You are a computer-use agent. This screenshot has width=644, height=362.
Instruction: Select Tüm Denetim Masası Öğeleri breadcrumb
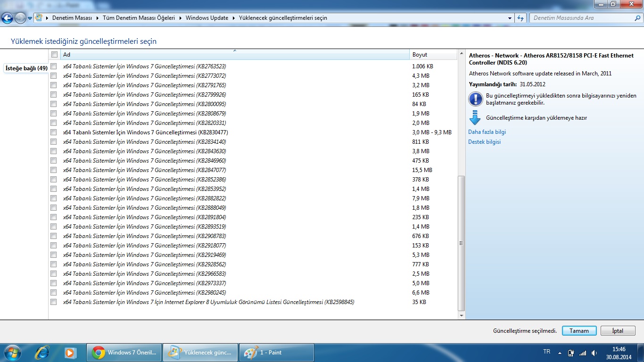click(x=139, y=18)
